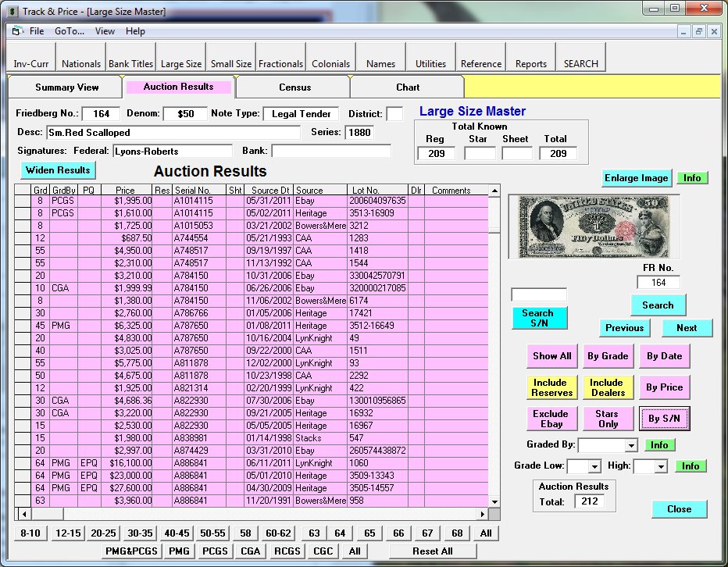Open the Grade Low dropdown
This screenshot has width=728, height=567.
click(x=593, y=466)
